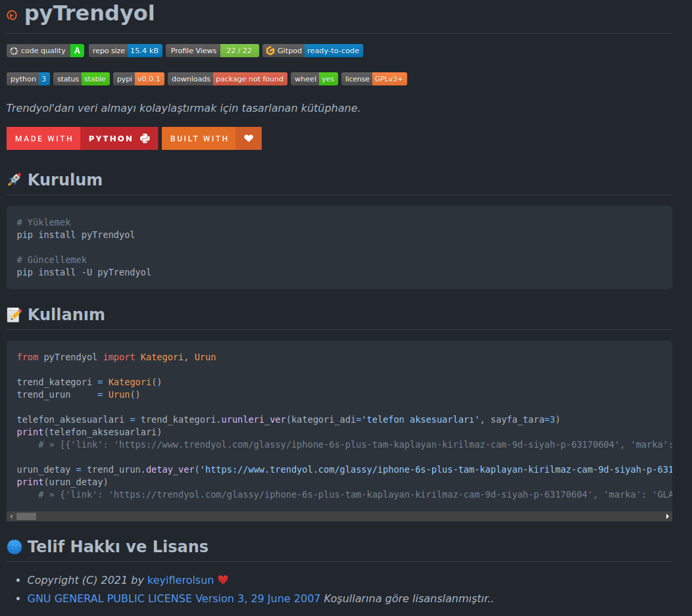Click the python 3 badge
Viewport: 692px width, 616px height.
[28, 79]
